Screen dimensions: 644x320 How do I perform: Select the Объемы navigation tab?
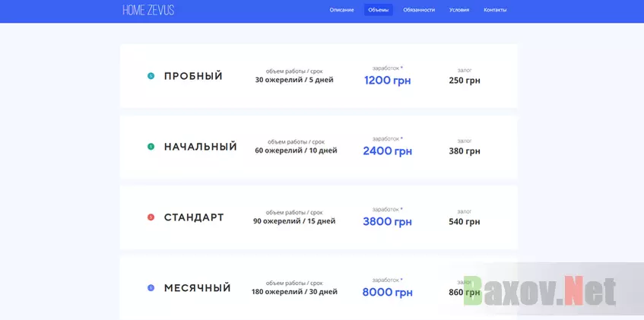point(379,10)
